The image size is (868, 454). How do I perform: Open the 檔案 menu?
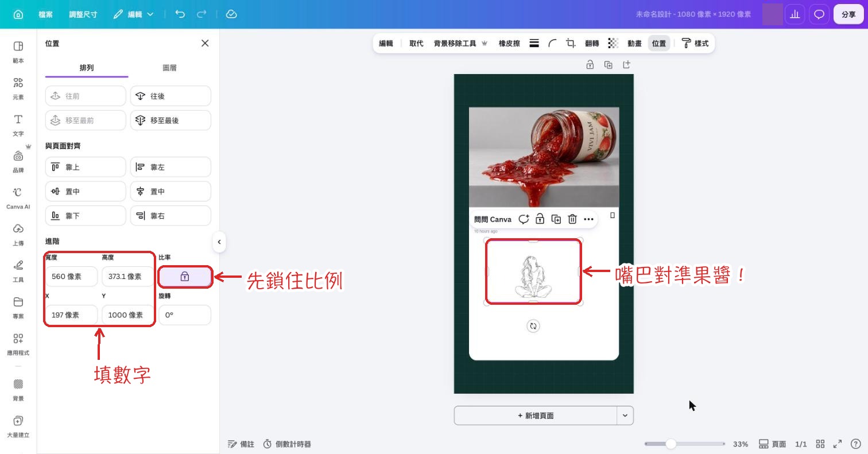46,14
